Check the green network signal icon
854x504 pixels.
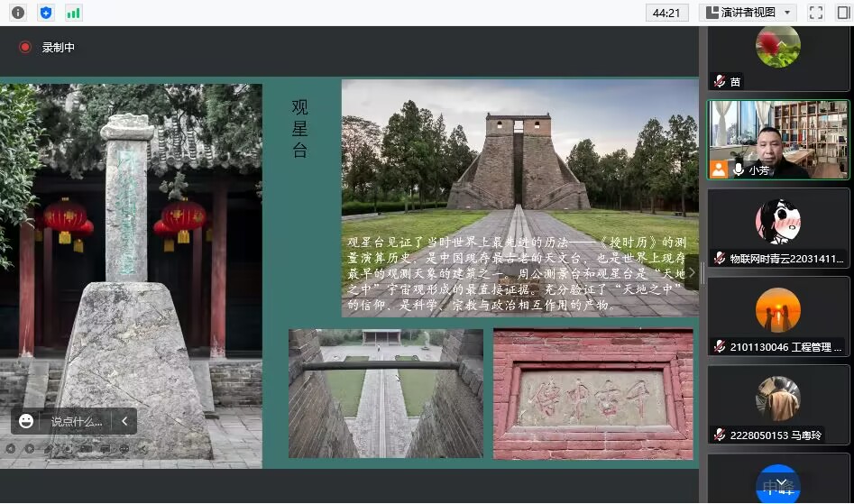[x=73, y=13]
